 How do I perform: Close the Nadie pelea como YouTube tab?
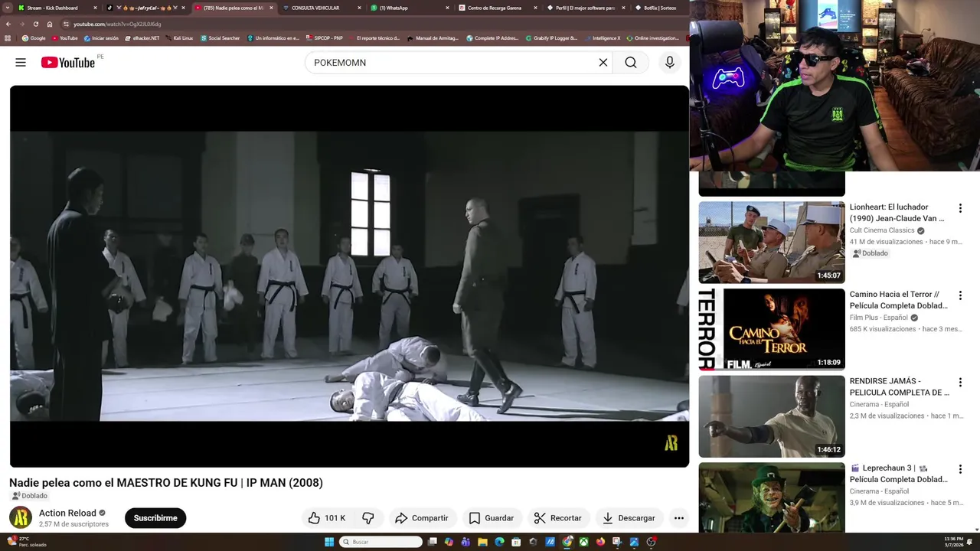click(x=271, y=8)
